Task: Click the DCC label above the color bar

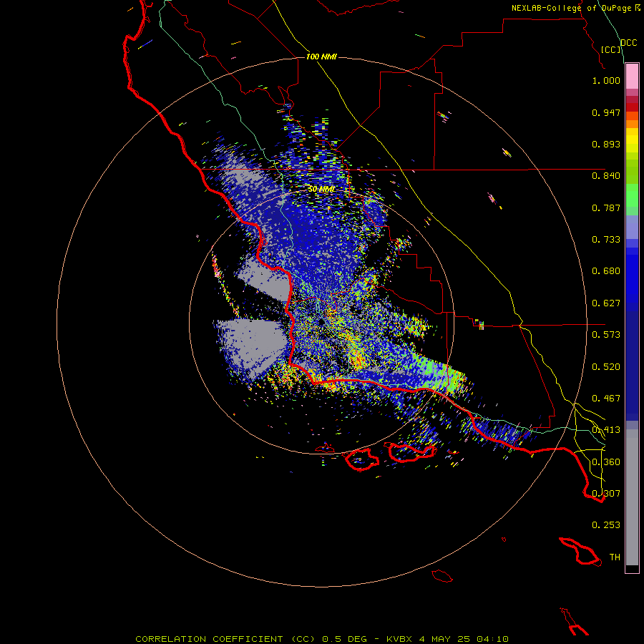Action: pyautogui.click(x=629, y=43)
